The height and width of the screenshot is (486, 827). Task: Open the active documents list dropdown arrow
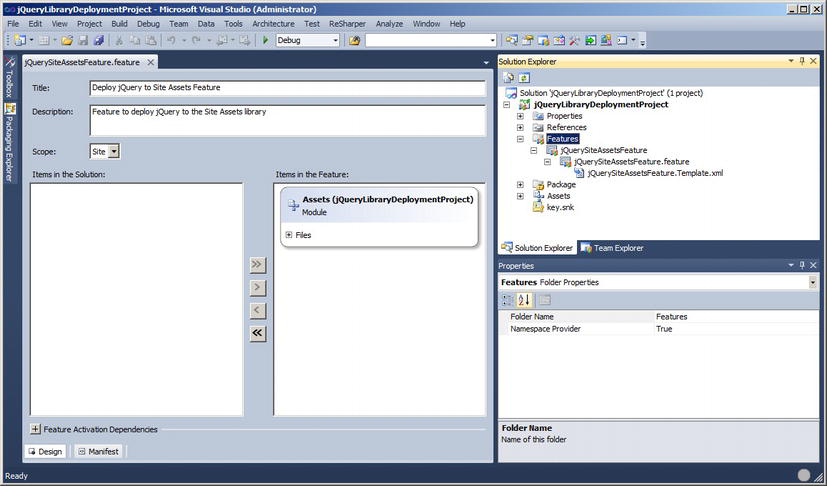pos(486,63)
